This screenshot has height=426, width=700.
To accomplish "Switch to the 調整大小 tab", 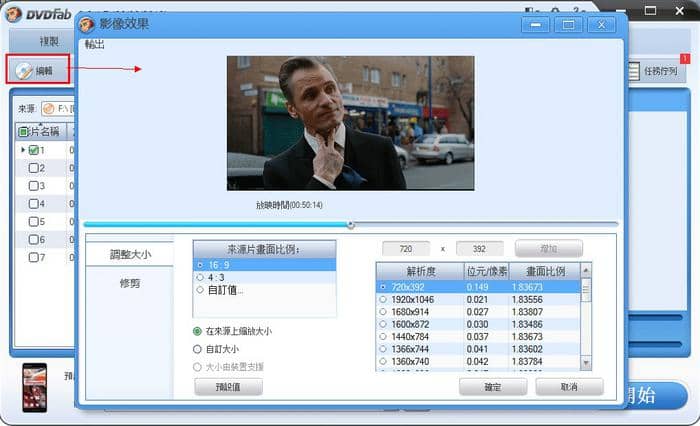I will (x=129, y=254).
